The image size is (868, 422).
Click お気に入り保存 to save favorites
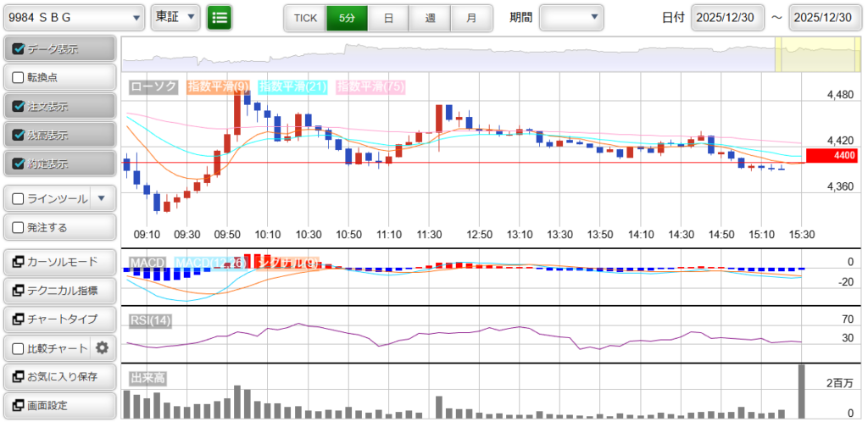[x=58, y=376]
